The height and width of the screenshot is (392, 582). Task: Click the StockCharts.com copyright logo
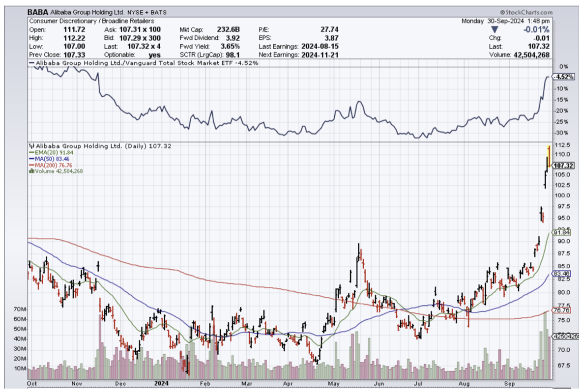[x=526, y=12]
